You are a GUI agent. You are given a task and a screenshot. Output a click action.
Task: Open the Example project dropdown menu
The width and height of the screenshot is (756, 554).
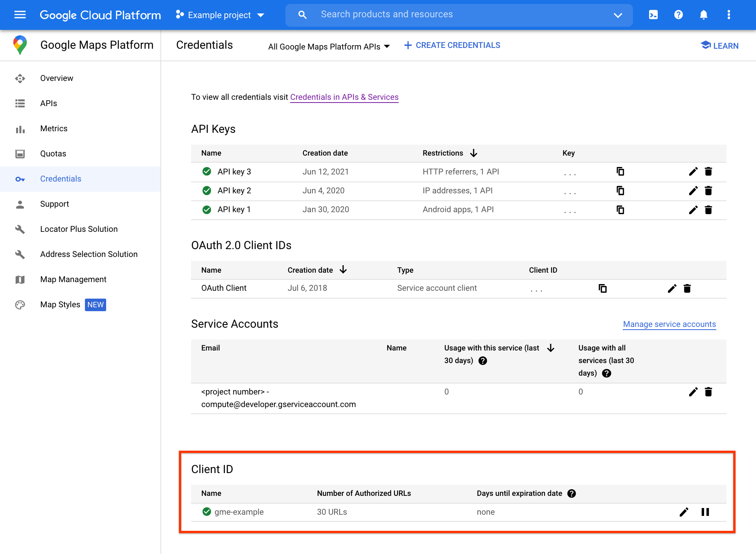click(x=219, y=14)
